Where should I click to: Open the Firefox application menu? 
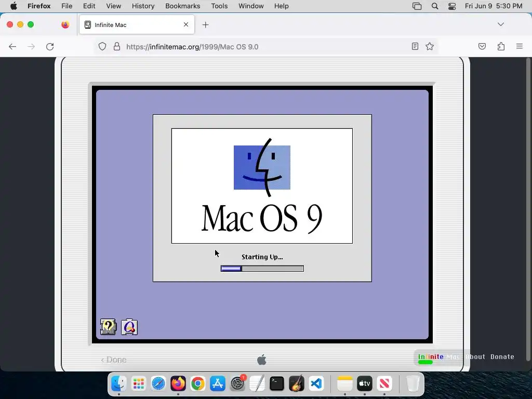tap(39, 6)
